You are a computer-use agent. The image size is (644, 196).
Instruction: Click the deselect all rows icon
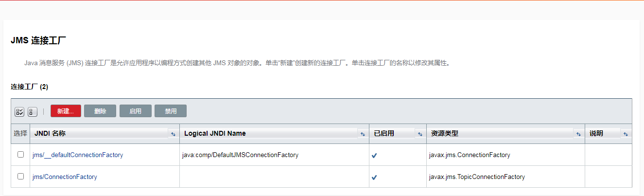coord(33,112)
